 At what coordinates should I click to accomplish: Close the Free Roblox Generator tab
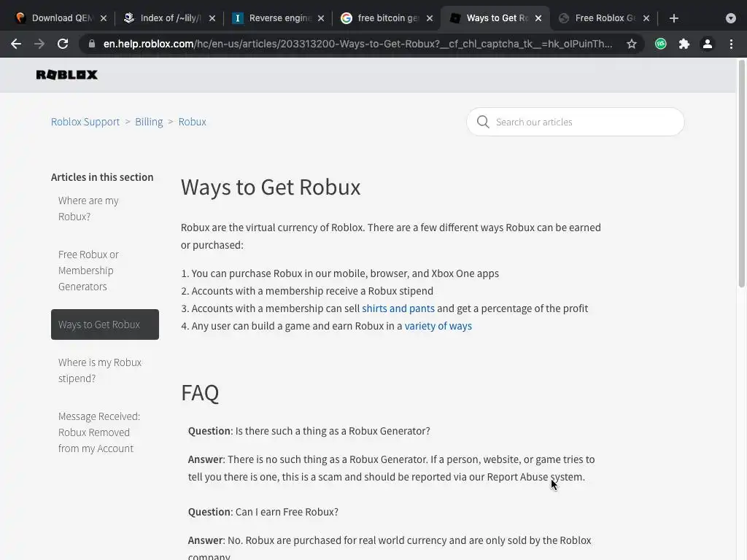646,18
